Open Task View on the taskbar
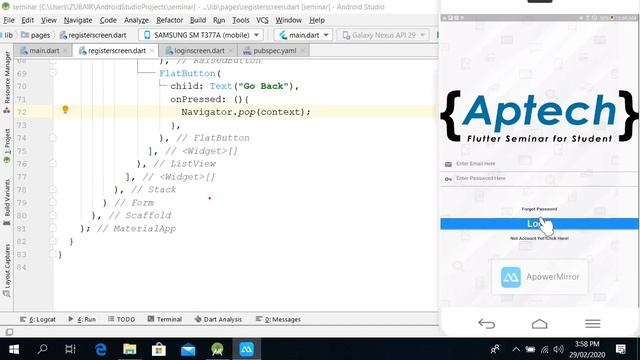The width and height of the screenshot is (640, 360). click(x=70, y=349)
